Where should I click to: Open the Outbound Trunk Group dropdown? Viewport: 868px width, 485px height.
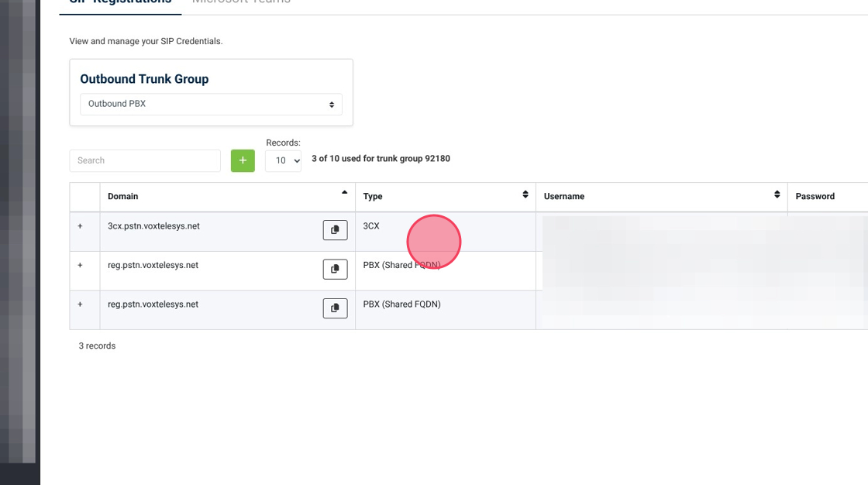[211, 104]
